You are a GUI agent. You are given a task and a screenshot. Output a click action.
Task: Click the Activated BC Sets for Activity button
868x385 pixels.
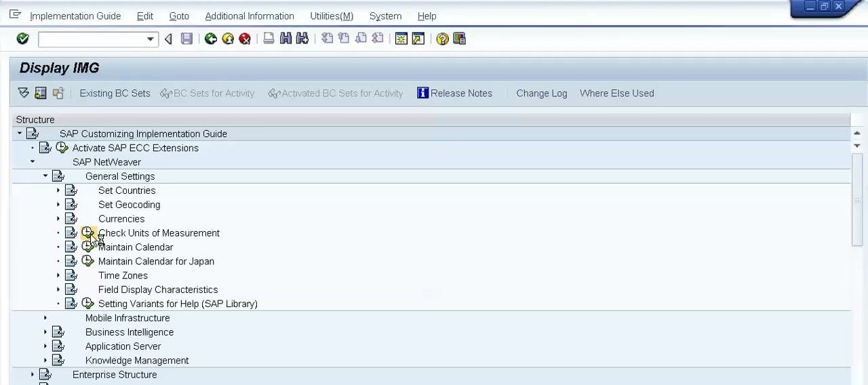(336, 93)
